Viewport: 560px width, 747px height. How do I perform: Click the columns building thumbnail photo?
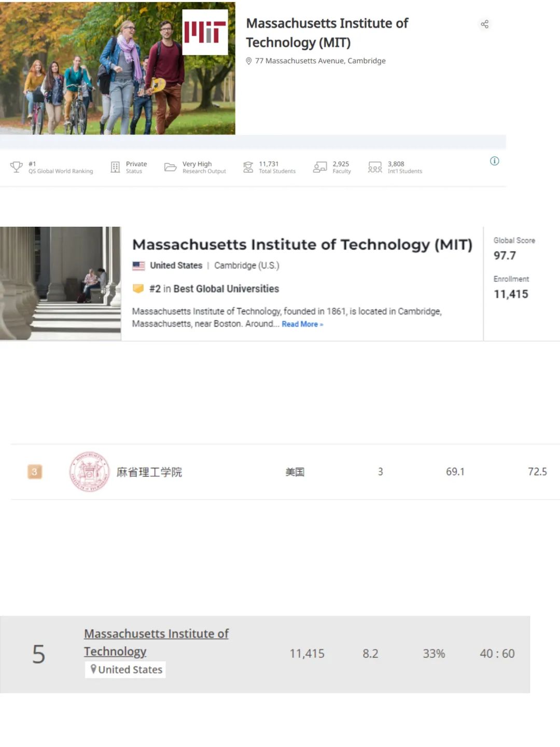point(60,283)
